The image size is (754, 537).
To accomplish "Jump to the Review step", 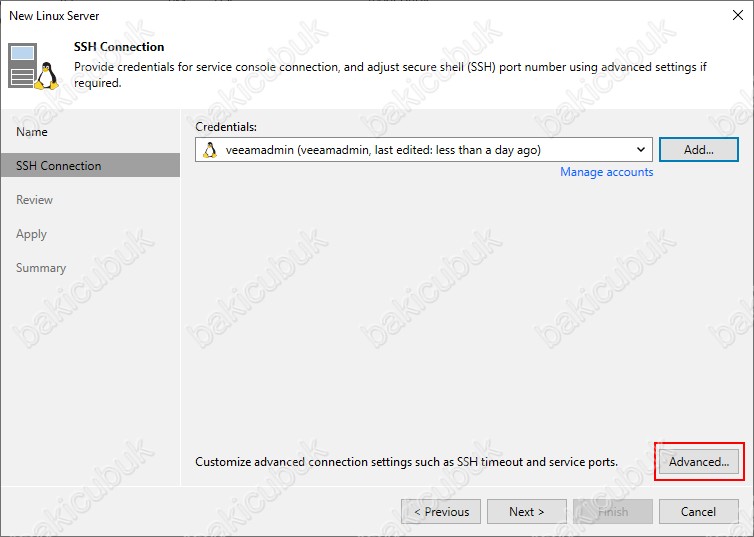I will 35,200.
